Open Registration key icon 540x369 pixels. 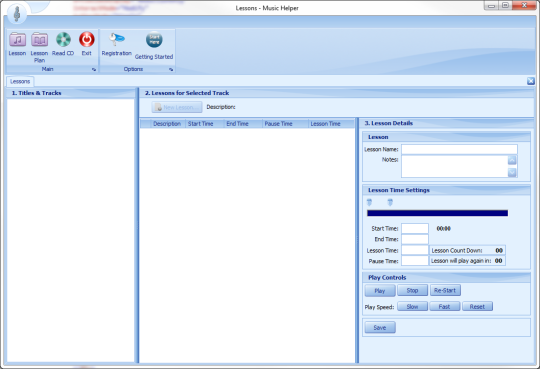117,40
